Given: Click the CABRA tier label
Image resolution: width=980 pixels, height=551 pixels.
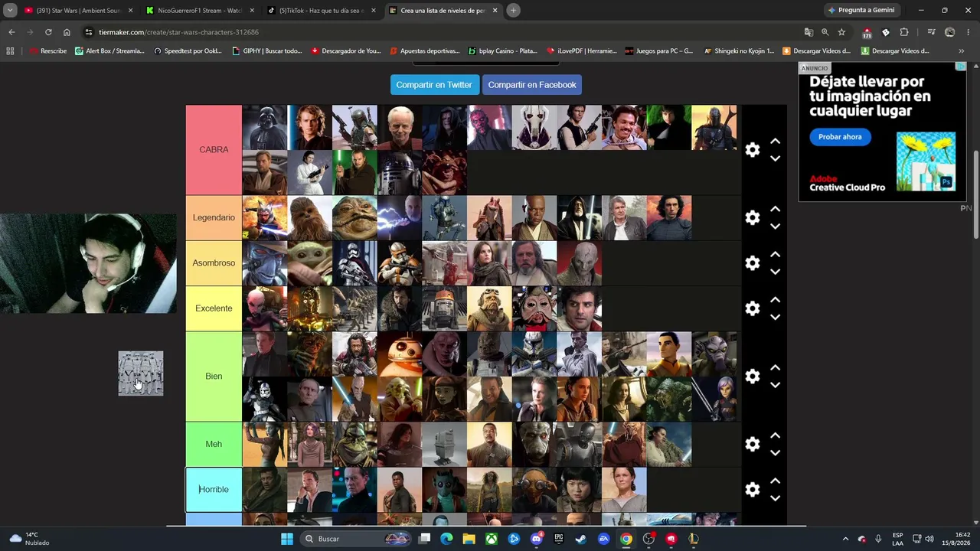Looking at the screenshot, I should click(x=214, y=150).
